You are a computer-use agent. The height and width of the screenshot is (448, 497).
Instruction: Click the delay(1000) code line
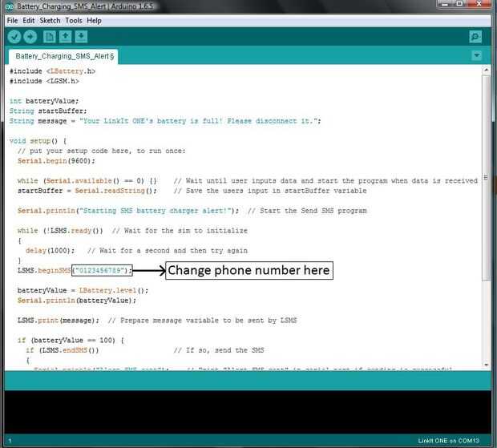tap(50, 251)
